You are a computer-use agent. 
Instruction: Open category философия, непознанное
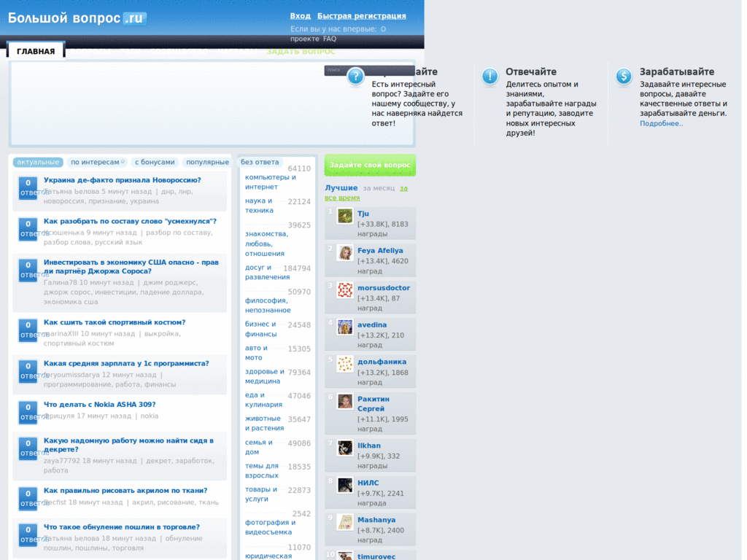pyautogui.click(x=268, y=306)
